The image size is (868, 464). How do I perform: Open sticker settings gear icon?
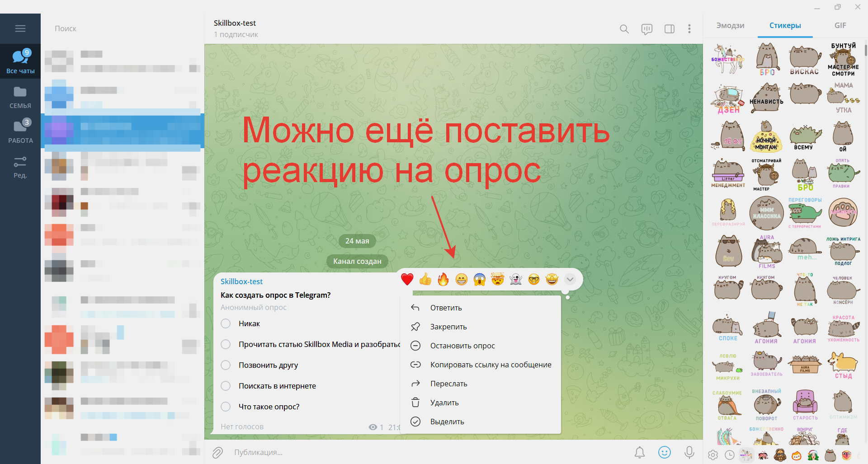pyautogui.click(x=713, y=455)
